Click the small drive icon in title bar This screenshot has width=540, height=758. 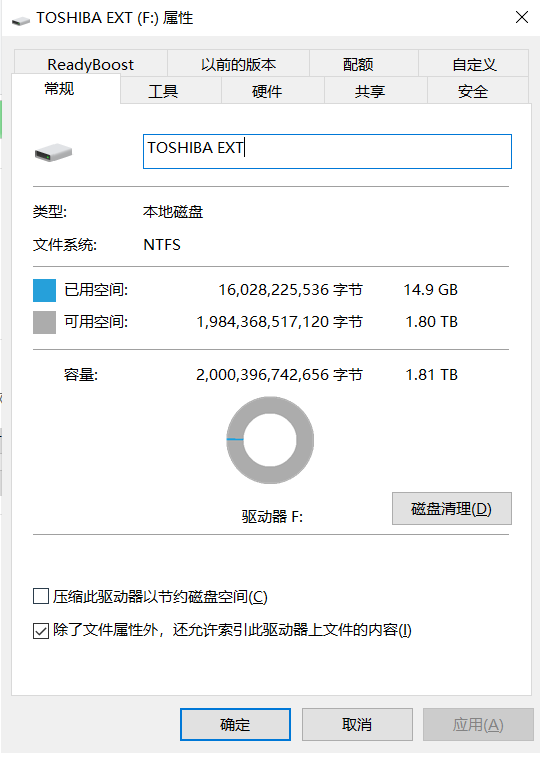(x=21, y=20)
